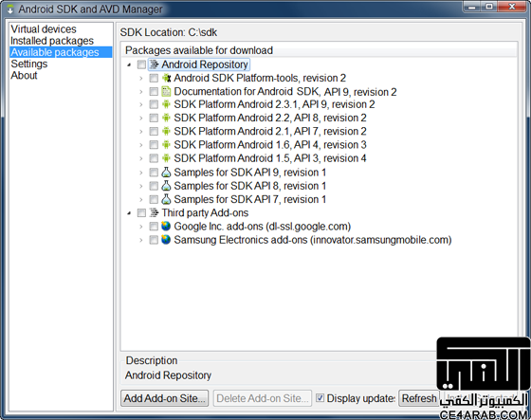Expand Android SDK Platform-tools node
The image size is (531, 420).
tap(141, 79)
